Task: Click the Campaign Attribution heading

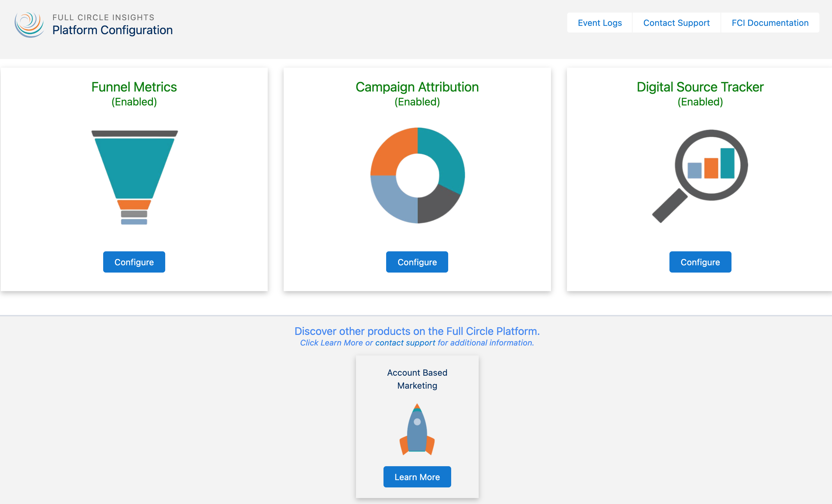Action: [417, 87]
